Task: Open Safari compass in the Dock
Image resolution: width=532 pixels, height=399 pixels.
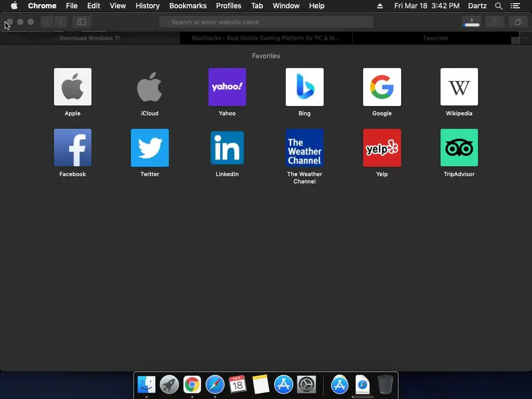Action: (215, 385)
